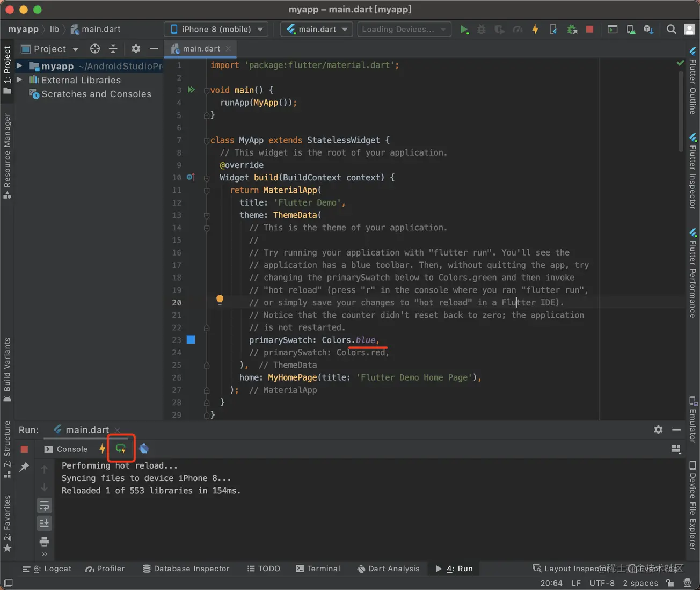
Task: Pin the Run tab with pin icon
Action: pos(24,467)
